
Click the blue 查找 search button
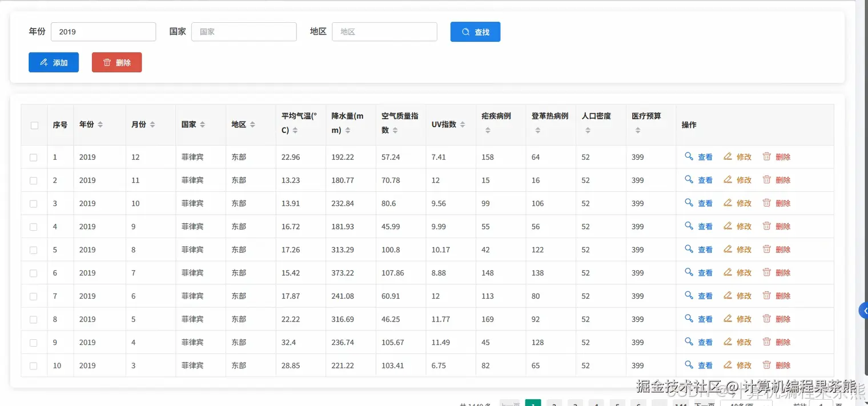[x=475, y=32]
